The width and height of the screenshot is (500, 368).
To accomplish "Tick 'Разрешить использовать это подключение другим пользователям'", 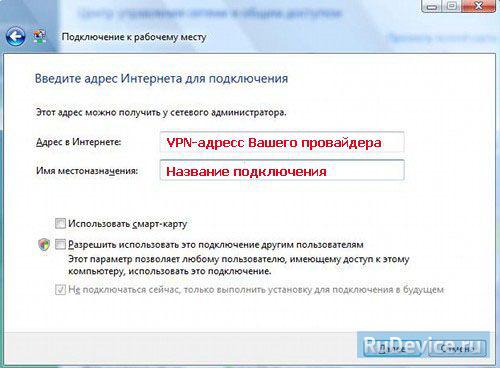I will pos(60,245).
